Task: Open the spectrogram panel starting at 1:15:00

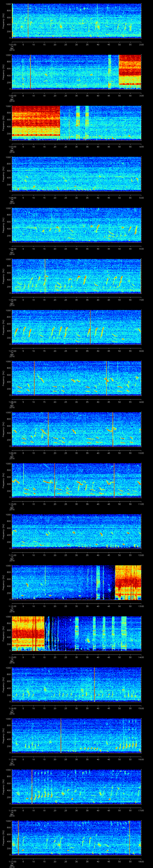Action: tap(77, 735)
